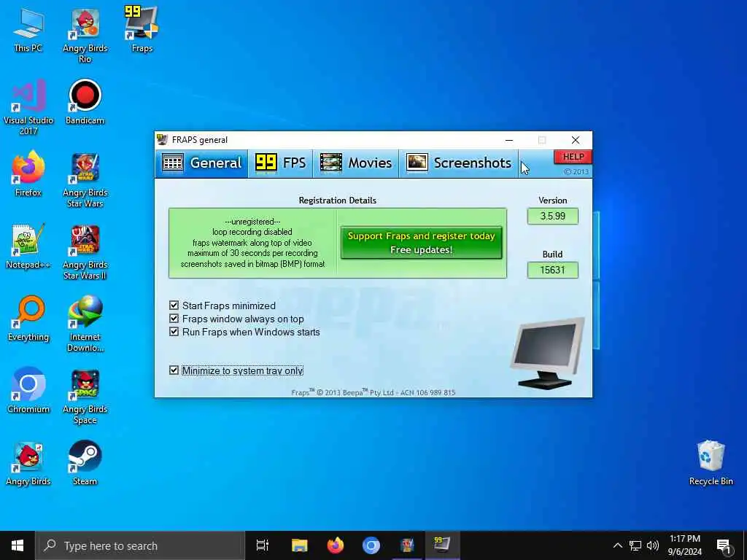
Task: Select the classic Angry Birds shortcut
Action: point(28,463)
